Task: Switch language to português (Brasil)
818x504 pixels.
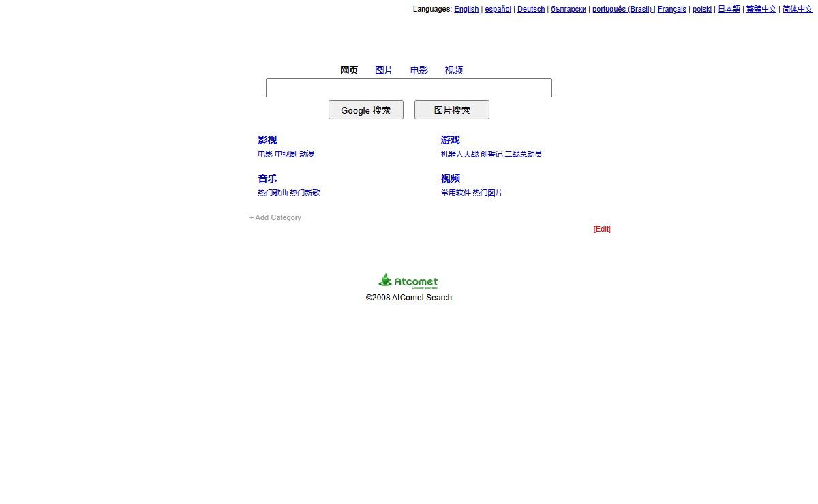Action: pyautogui.click(x=622, y=9)
